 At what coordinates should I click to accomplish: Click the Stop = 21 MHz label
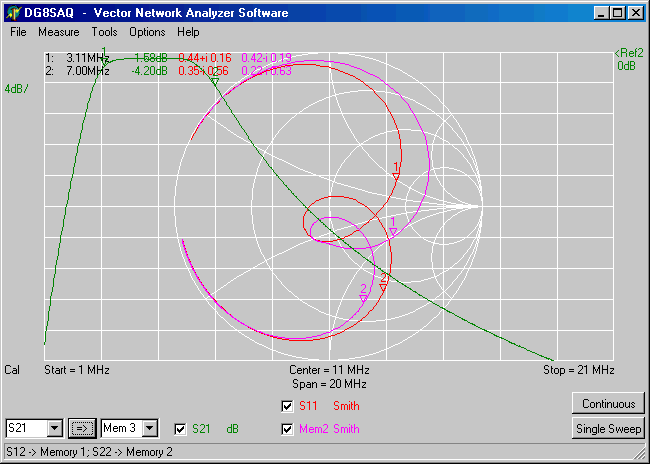coord(579,370)
